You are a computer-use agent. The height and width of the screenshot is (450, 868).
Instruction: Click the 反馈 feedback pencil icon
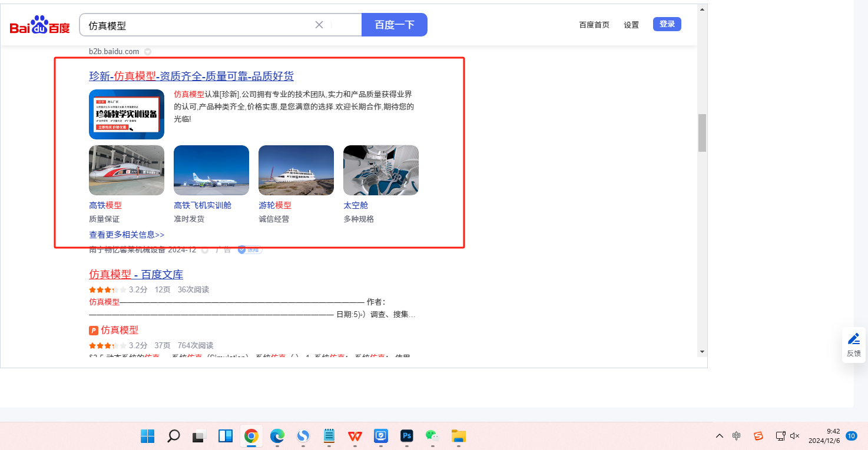point(853,339)
